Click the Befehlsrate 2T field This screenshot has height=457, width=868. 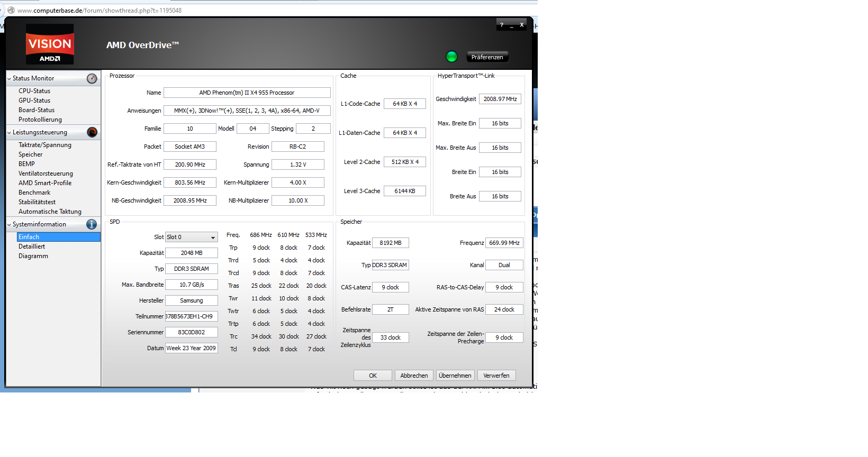click(x=391, y=309)
